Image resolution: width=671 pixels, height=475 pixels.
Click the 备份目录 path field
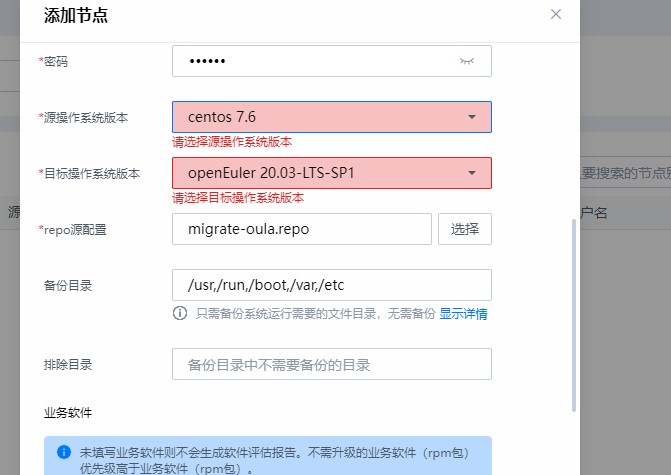click(332, 285)
